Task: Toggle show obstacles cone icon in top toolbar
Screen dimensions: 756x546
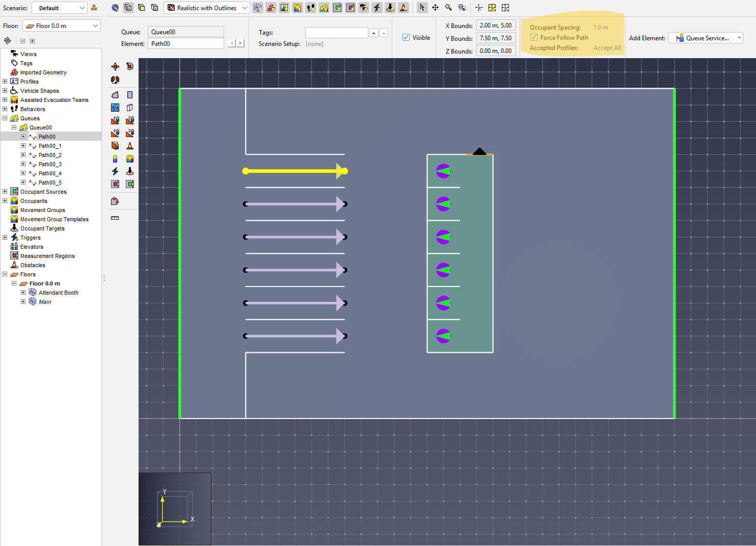Action: click(403, 8)
